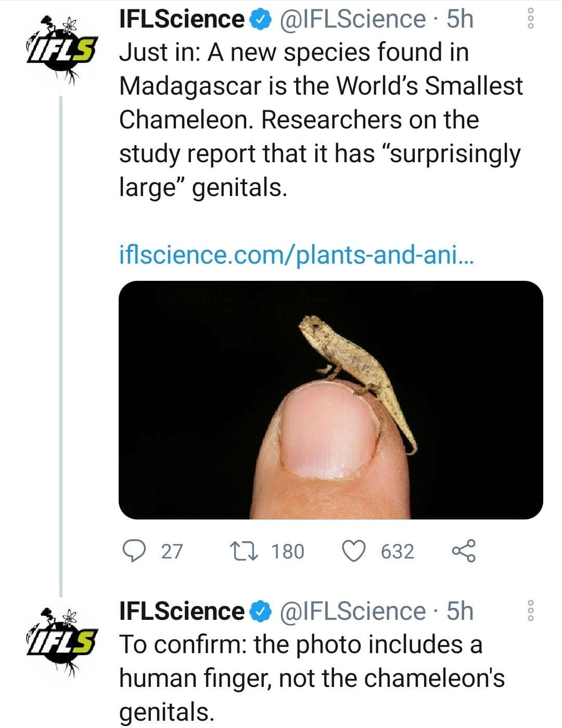The height and width of the screenshot is (728, 562).
Task: Click the IFLScience display name on first tweet
Action: pyautogui.click(x=182, y=20)
